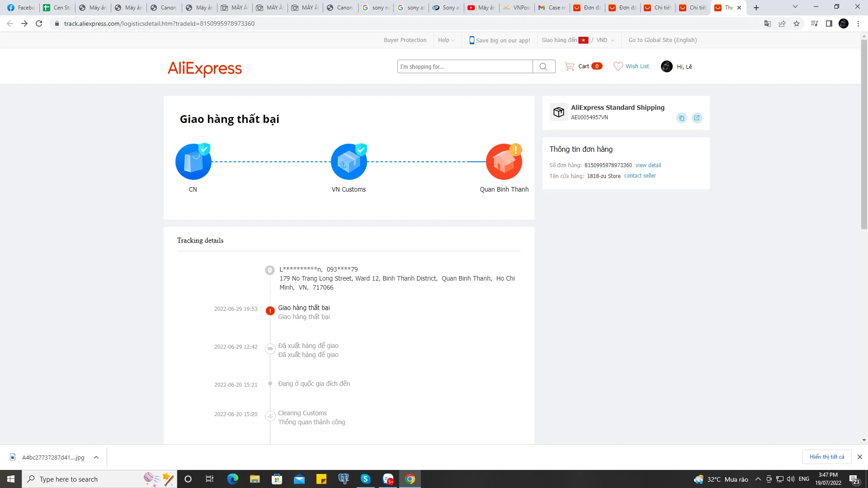Image resolution: width=868 pixels, height=488 pixels.
Task: Open the shopping Cart icon
Action: (570, 66)
